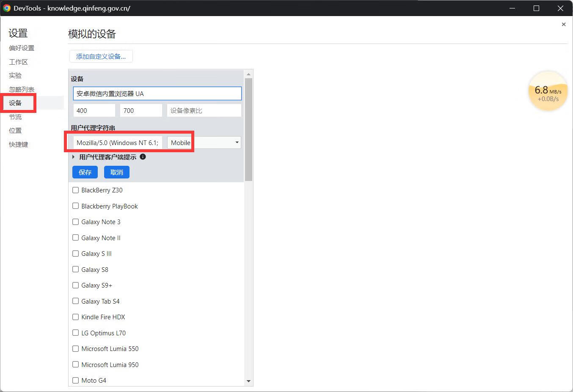Click the 模拟的设备 heading text
The image size is (573, 392).
click(92, 34)
